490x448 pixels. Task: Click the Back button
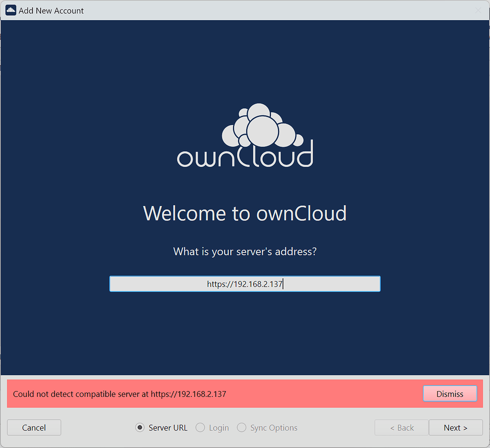tap(401, 427)
